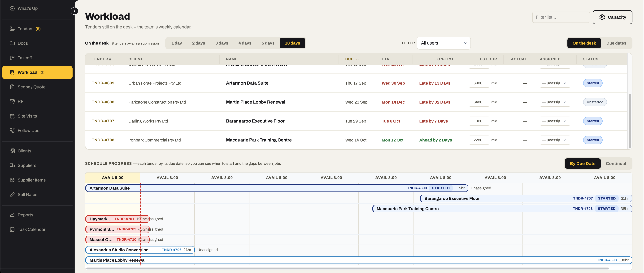Click the Alexandria Studio Conversion schedule bar
644x273 pixels.
pyautogui.click(x=140, y=250)
